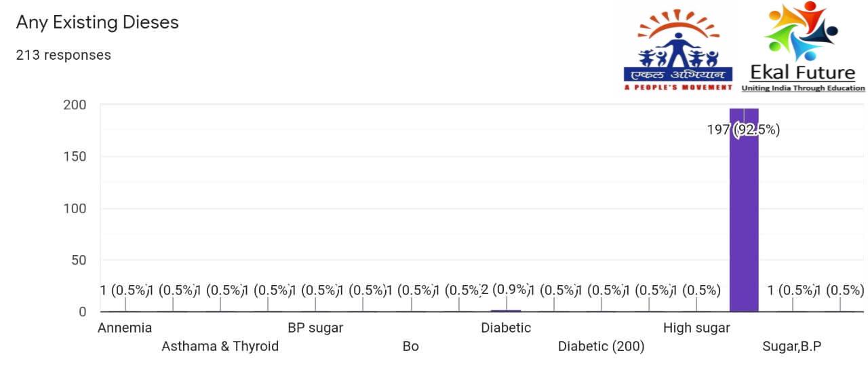The width and height of the screenshot is (868, 380).
Task: Click the "Bo" x-axis label
Action: pos(410,347)
